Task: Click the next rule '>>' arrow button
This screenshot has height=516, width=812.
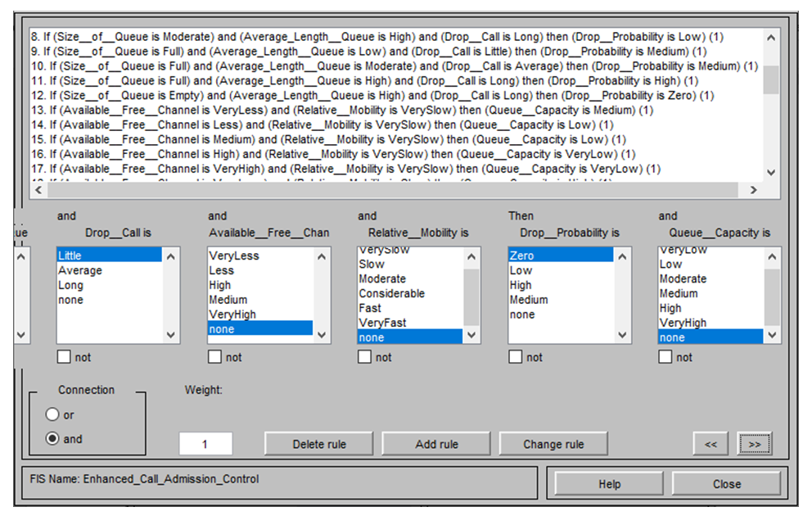Action: point(754,444)
